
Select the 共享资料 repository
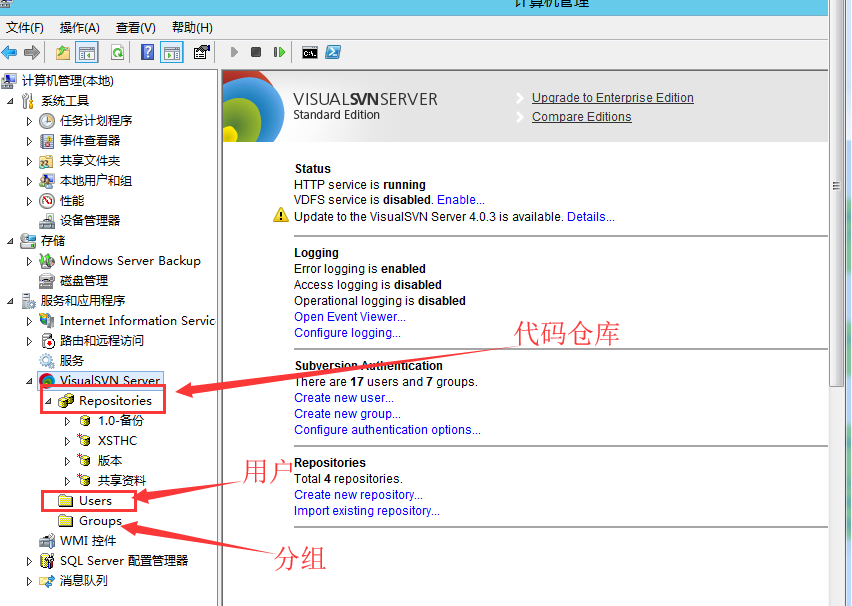pos(122,481)
